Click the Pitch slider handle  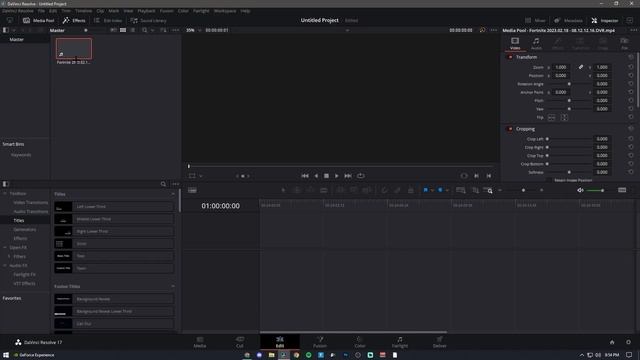pos(569,100)
